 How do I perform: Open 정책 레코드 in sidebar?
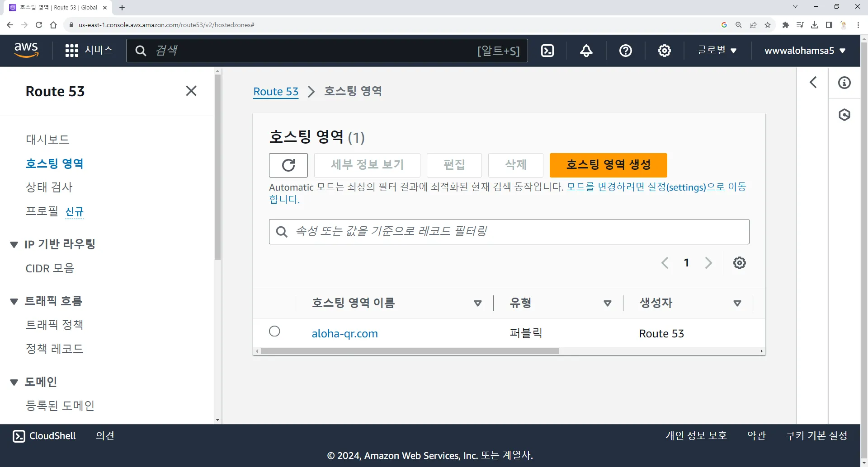coord(55,349)
